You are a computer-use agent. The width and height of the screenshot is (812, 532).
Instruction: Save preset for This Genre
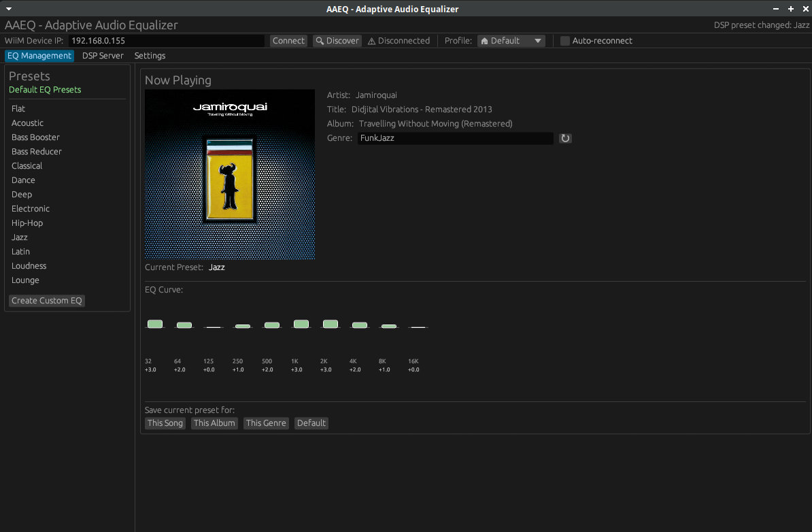(266, 423)
